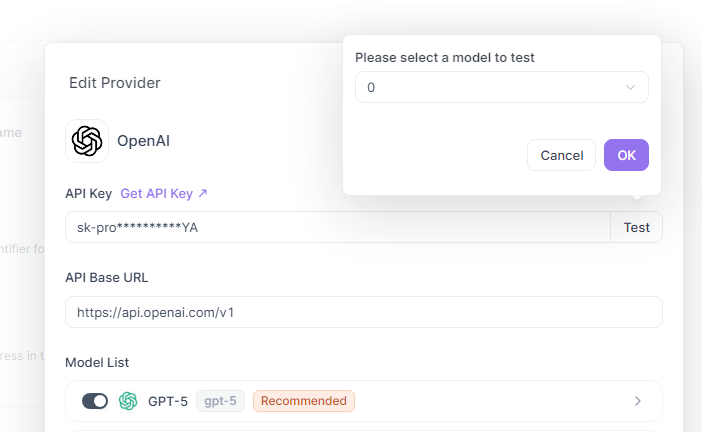Click the OpenAI provider logo
This screenshot has height=432, width=702.
87,141
